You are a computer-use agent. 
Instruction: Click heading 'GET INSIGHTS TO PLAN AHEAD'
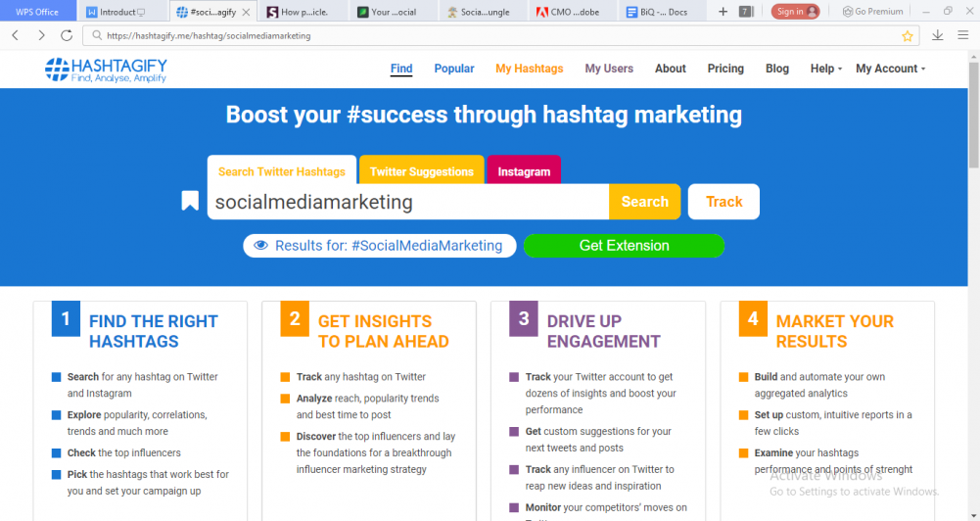[x=383, y=331]
